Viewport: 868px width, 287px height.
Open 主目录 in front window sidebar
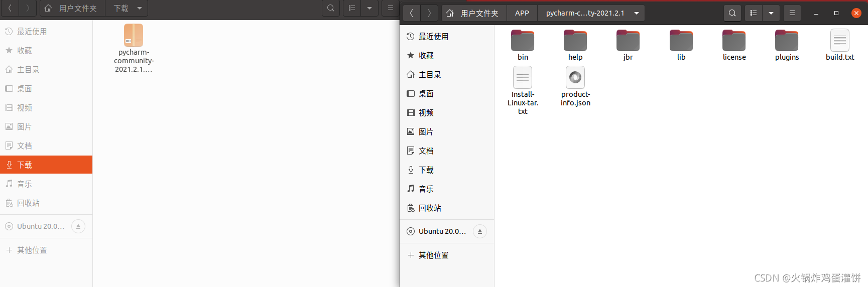pos(447,74)
